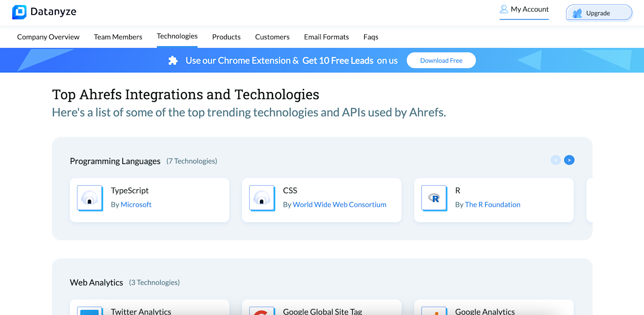Open My Account link
Screen dimensions: 644x315
[524, 10]
